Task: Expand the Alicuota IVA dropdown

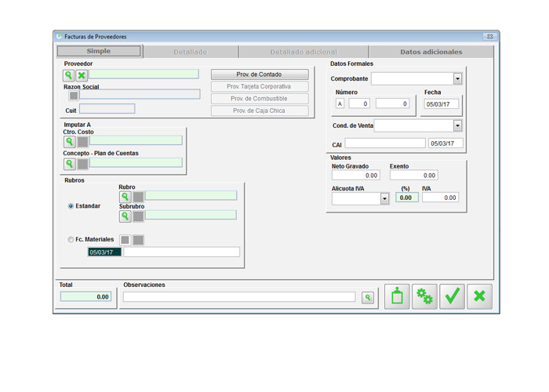Action: tap(384, 199)
